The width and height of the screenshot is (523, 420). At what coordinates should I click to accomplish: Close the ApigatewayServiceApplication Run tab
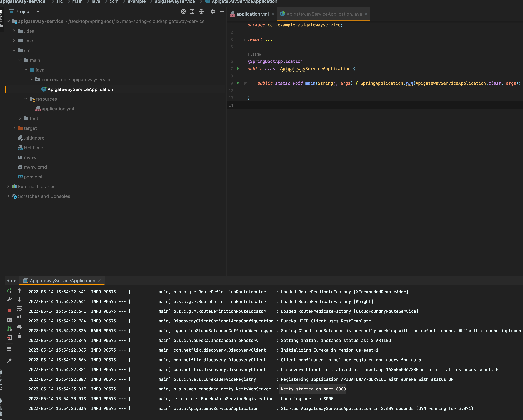point(99,281)
